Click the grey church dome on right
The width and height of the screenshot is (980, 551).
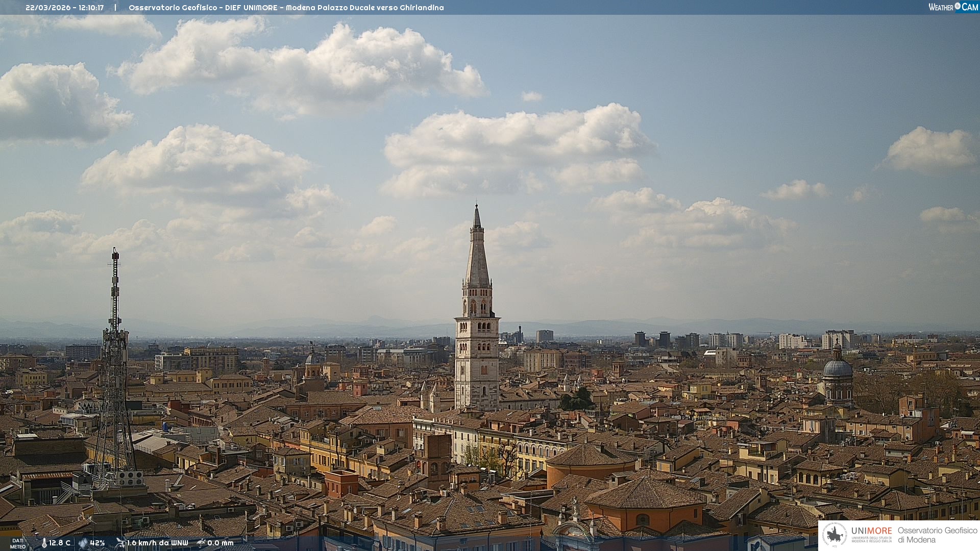[x=838, y=368]
